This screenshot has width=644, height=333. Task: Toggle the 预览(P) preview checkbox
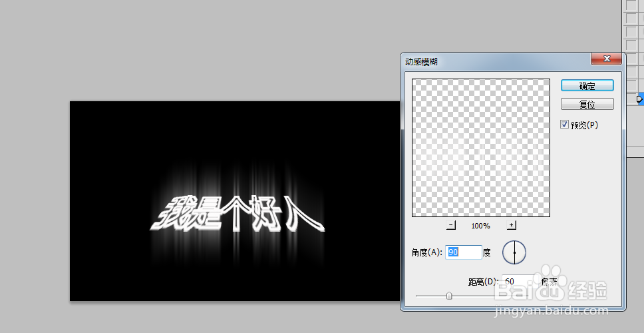point(564,125)
